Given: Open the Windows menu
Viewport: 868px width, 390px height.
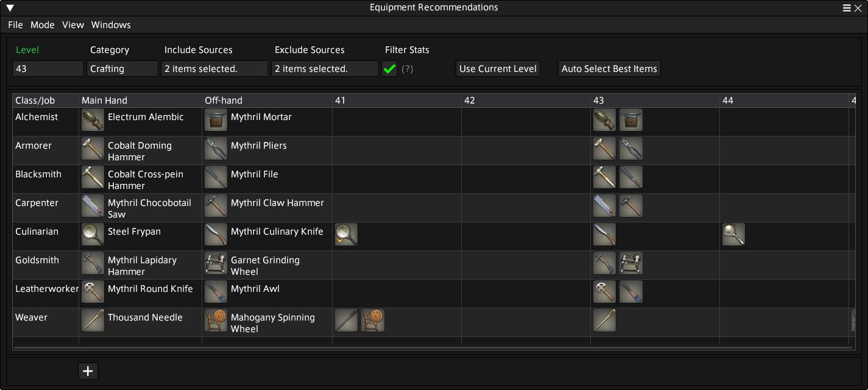Looking at the screenshot, I should click(x=111, y=24).
